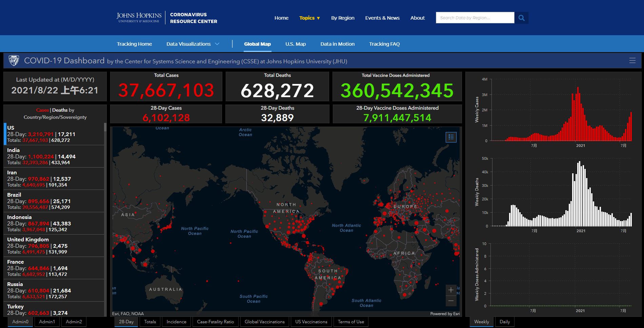Open the Events & News link
Viewport: 644px width, 328px height.
pos(382,18)
